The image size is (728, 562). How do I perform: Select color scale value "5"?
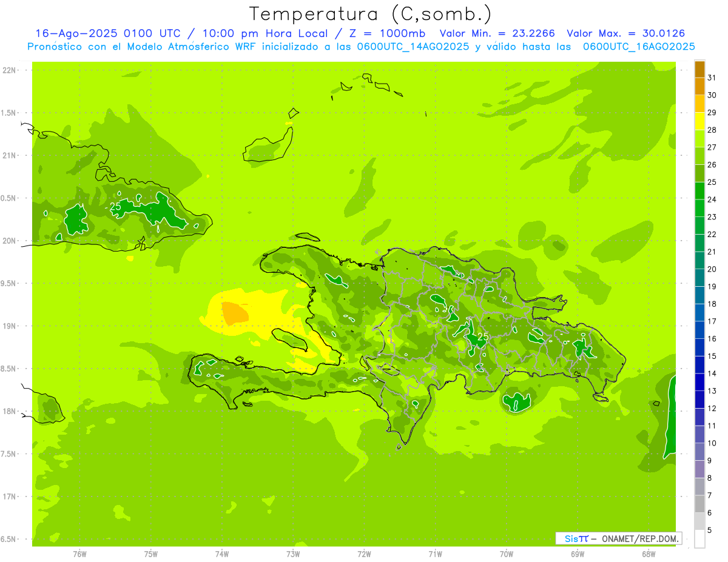pyautogui.click(x=710, y=530)
